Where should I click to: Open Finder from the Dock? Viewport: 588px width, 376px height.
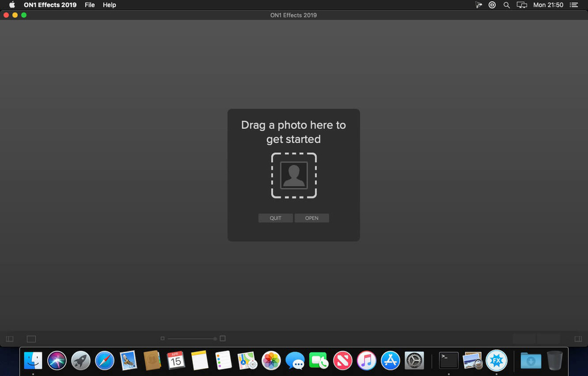pyautogui.click(x=33, y=360)
